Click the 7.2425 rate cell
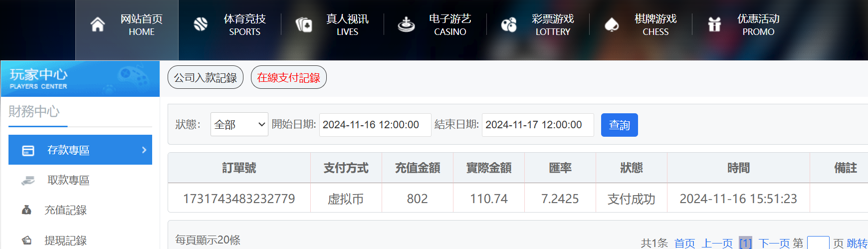This screenshot has width=868, height=249. pos(560,199)
